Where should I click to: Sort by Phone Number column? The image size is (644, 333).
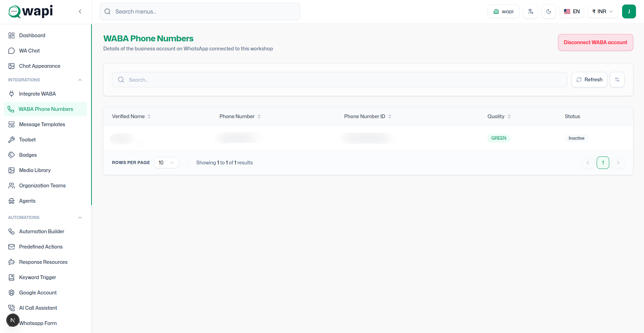(x=240, y=116)
